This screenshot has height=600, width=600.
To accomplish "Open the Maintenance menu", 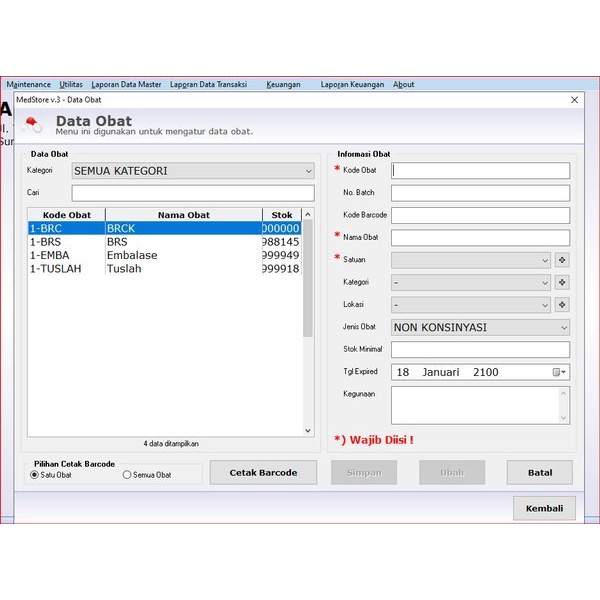I will tap(29, 84).
